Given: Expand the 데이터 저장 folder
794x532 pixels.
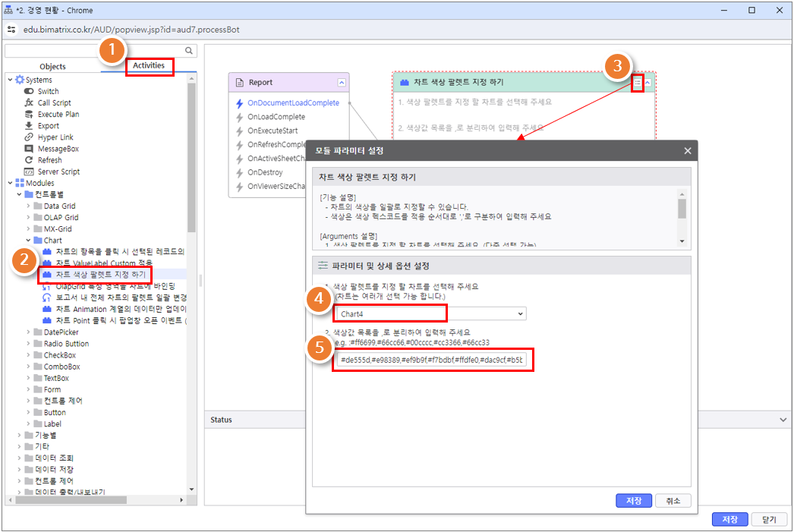Looking at the screenshot, I should pos(19,470).
